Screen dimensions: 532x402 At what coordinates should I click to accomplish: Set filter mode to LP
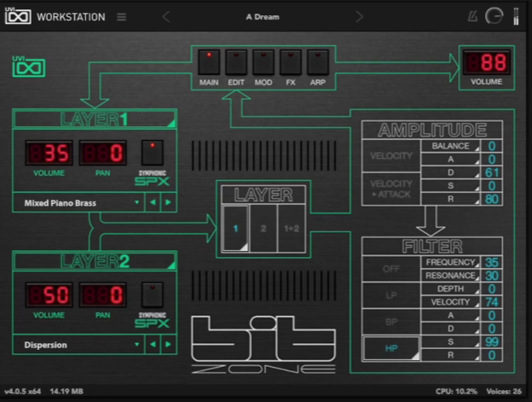click(x=391, y=295)
